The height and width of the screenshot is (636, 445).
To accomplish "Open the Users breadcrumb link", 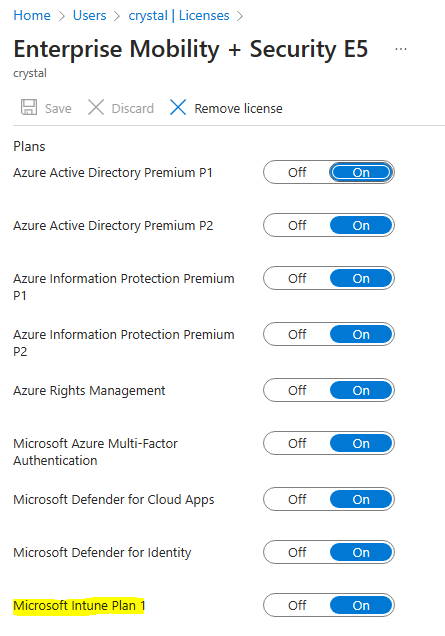I will (89, 15).
